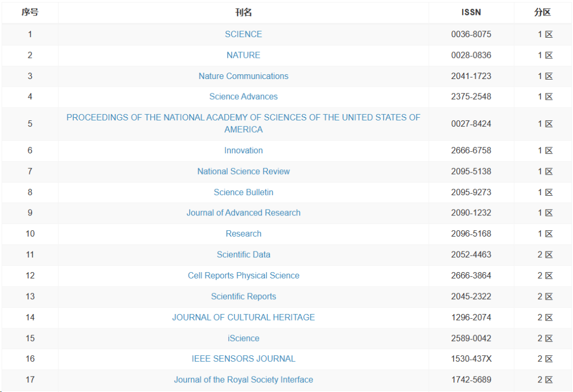Image resolution: width=573 pixels, height=392 pixels.
Task: Click 2区 in the IEEE SENSORS JOURNAL row
Action: coord(545,359)
